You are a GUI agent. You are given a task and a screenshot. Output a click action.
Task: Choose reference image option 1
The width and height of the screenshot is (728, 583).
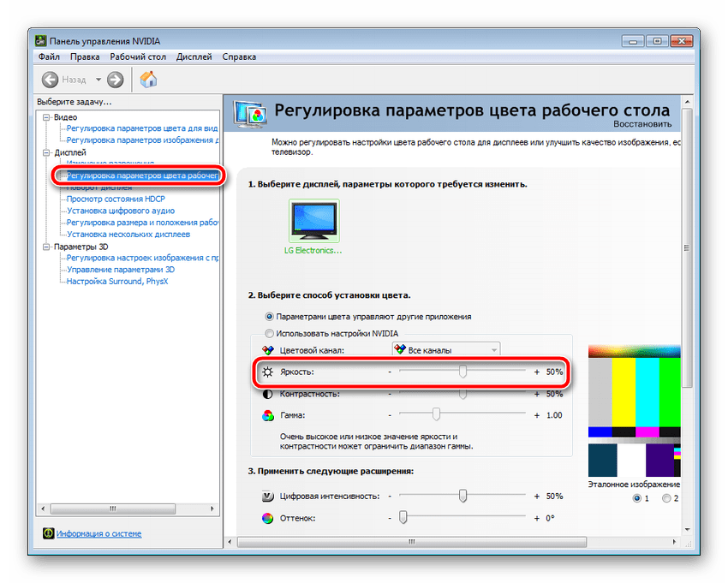(636, 497)
